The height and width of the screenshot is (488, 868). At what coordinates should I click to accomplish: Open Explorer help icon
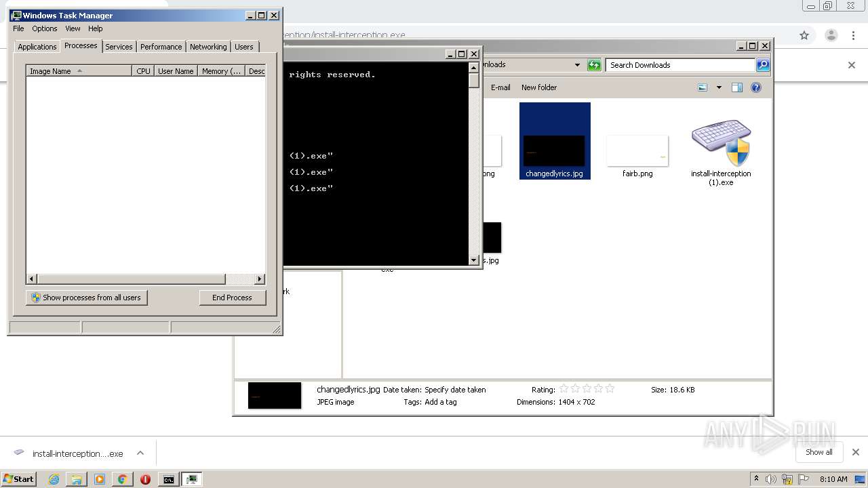point(756,87)
